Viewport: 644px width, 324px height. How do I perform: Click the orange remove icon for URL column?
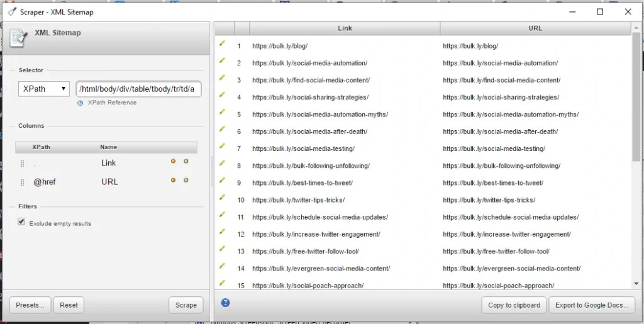174,181
